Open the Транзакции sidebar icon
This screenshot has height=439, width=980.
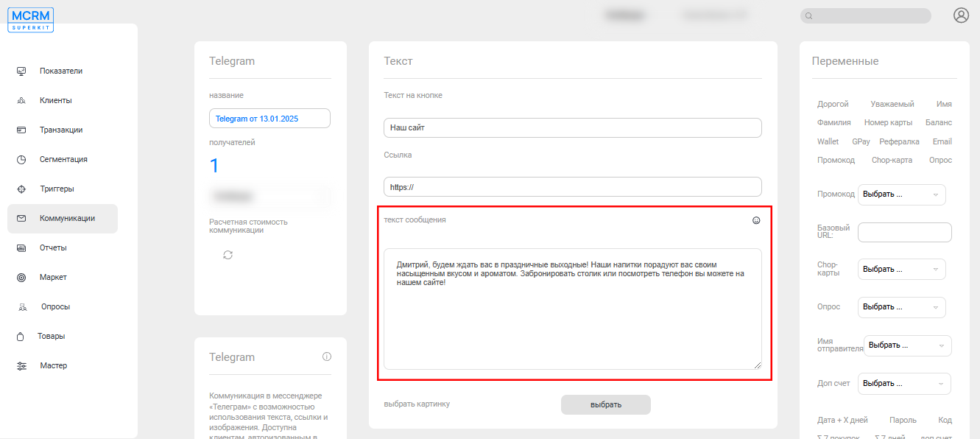[x=21, y=130]
